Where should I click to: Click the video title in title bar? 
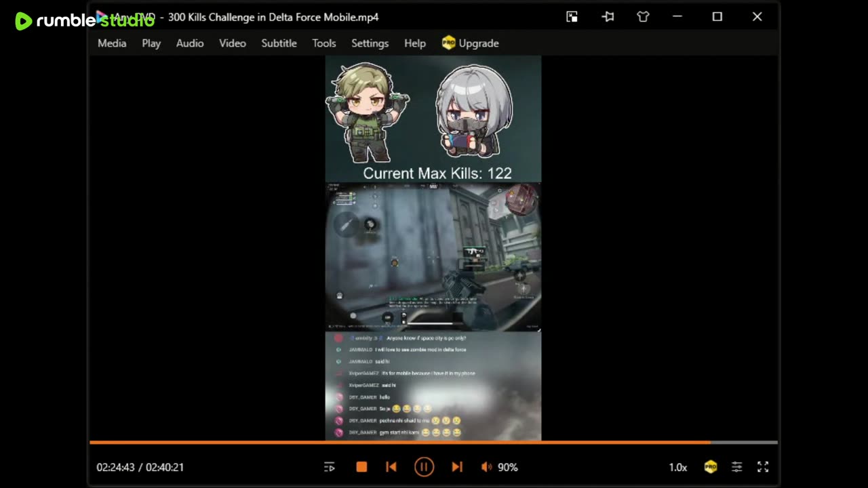(x=273, y=17)
